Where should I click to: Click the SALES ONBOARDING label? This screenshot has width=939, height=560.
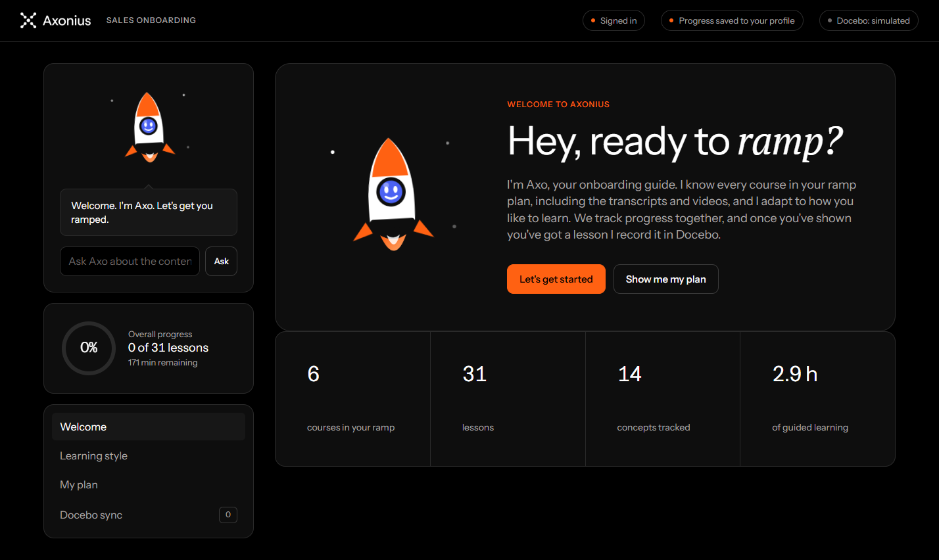151,20
